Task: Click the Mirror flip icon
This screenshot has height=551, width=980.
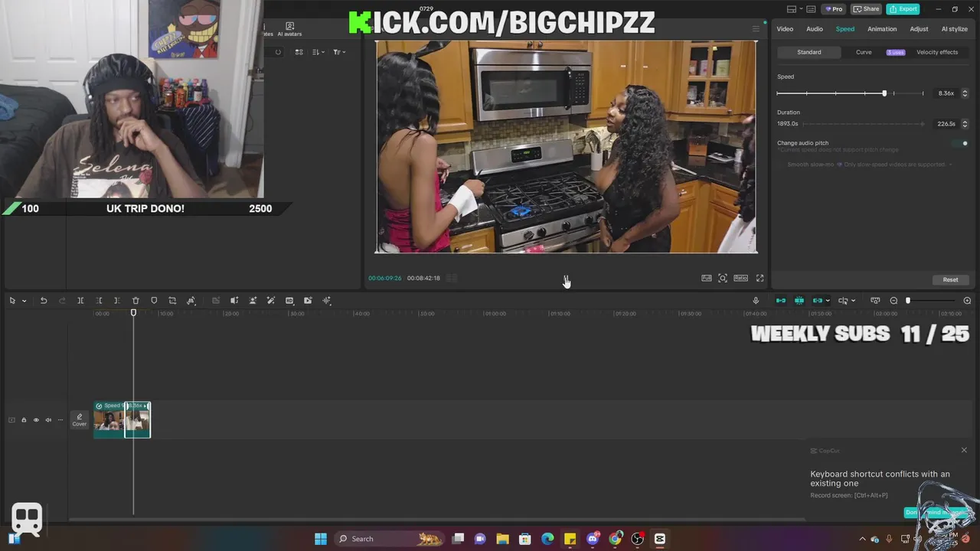Action: click(x=234, y=301)
